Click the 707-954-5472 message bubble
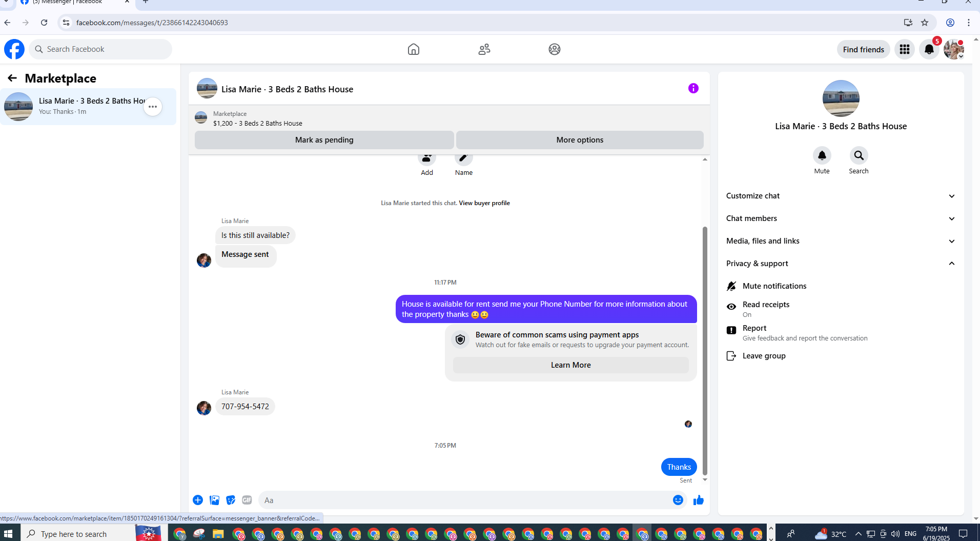This screenshot has width=980, height=541. 245,407
